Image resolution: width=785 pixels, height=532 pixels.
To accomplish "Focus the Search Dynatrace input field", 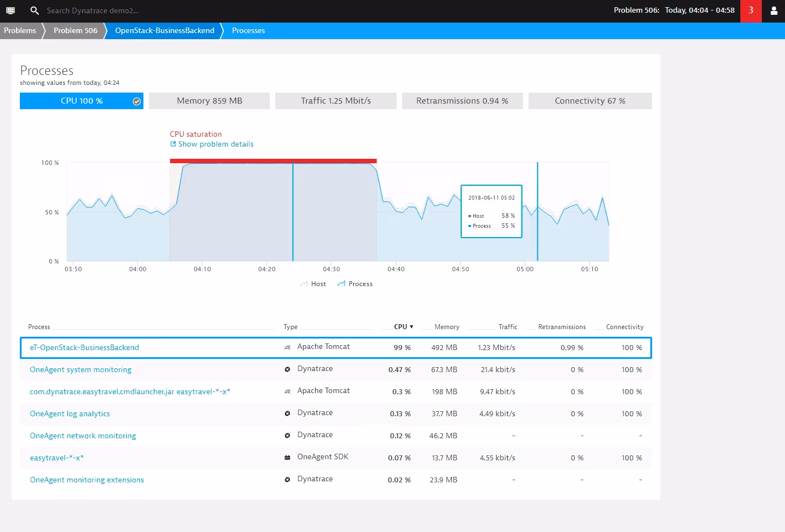I will 93,10.
